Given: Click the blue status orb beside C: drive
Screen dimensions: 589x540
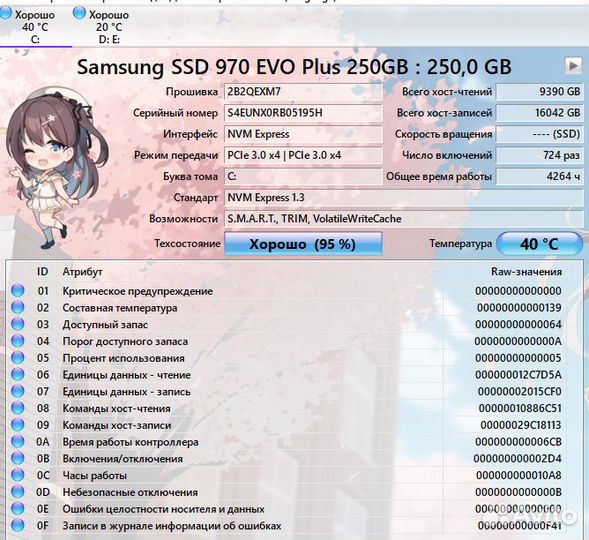Looking at the screenshot, I should (x=6, y=13).
